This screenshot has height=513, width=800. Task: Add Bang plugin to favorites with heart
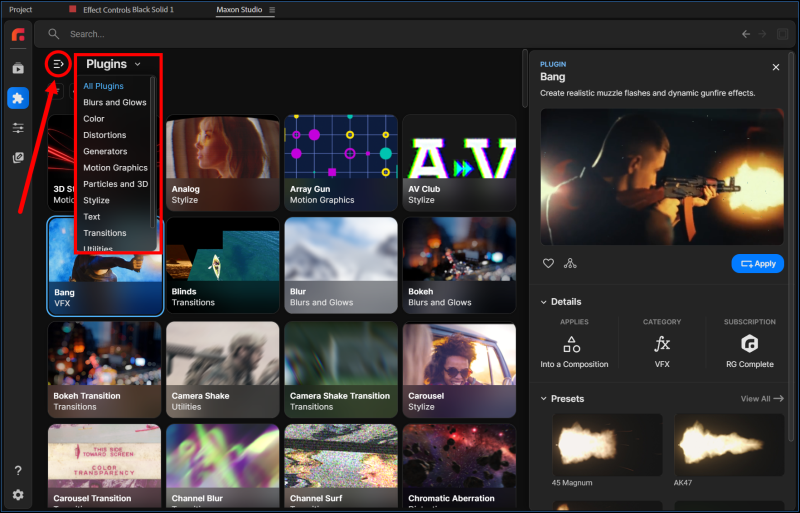click(x=548, y=264)
